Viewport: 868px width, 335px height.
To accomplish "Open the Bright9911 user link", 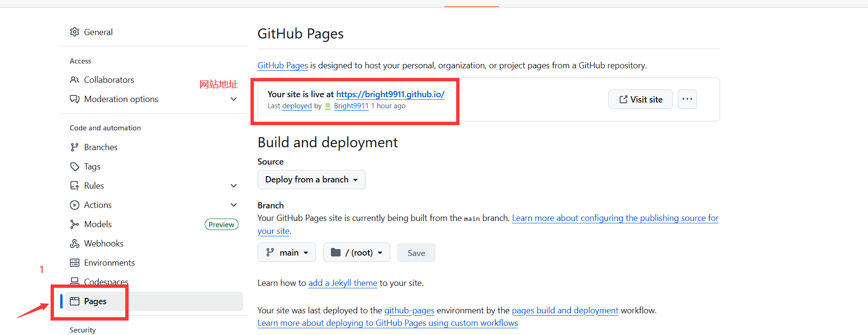I will point(351,106).
